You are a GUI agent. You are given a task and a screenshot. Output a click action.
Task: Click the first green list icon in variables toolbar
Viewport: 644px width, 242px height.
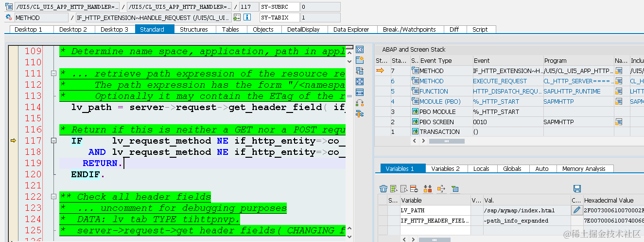pyautogui.click(x=394, y=188)
